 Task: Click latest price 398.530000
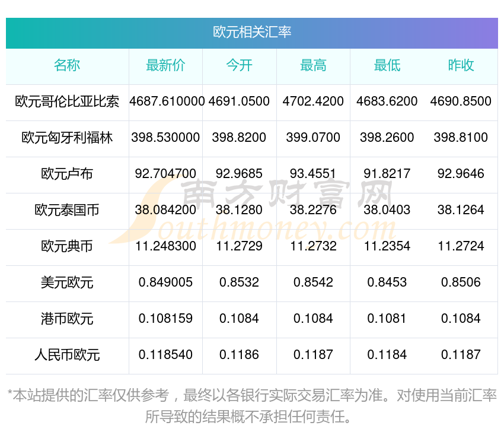pyautogui.click(x=165, y=138)
